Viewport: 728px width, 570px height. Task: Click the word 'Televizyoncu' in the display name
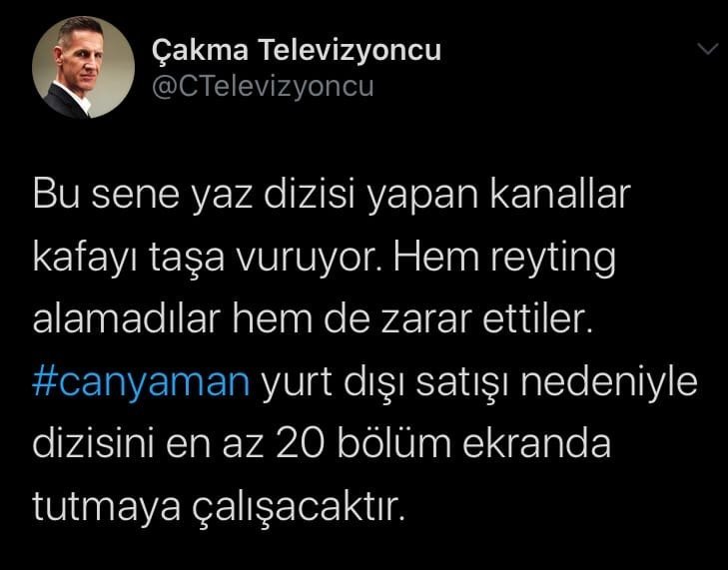click(350, 50)
